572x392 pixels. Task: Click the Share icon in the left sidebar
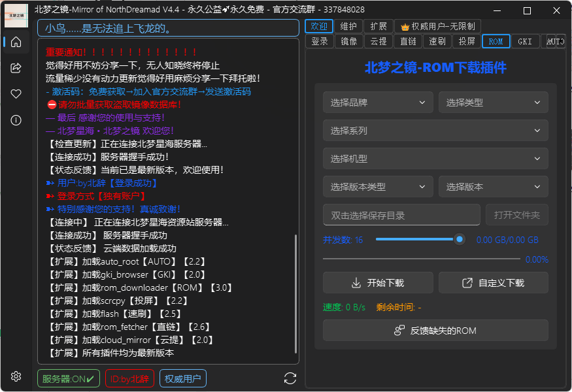tap(16, 67)
